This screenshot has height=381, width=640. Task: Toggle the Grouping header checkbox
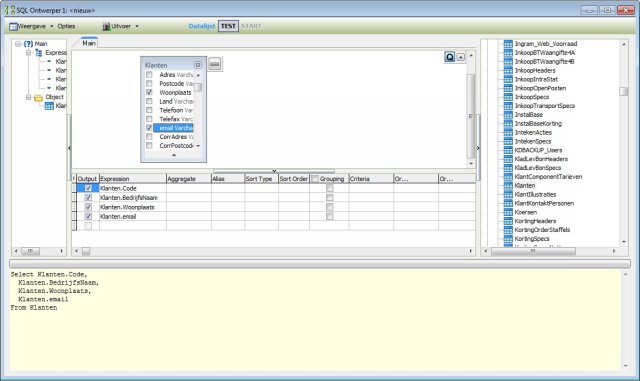[x=315, y=179]
